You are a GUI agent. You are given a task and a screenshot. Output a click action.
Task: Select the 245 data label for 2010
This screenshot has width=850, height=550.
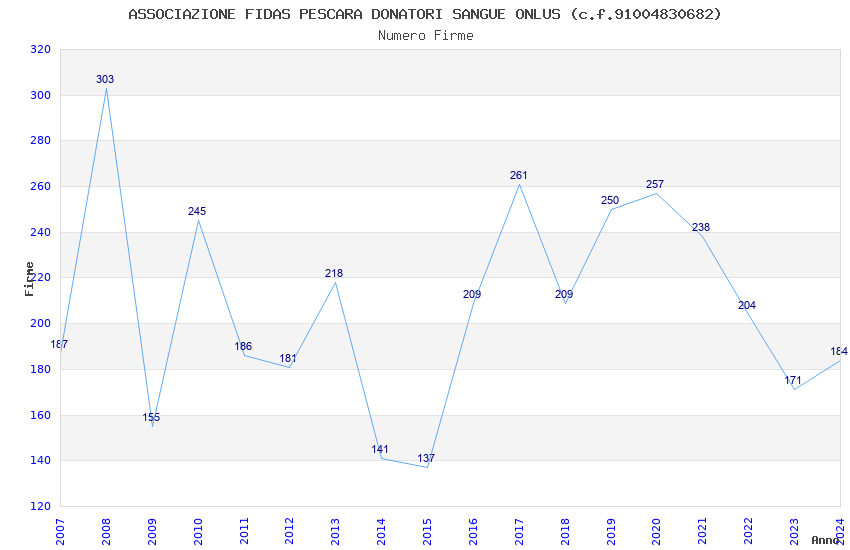pos(197,211)
